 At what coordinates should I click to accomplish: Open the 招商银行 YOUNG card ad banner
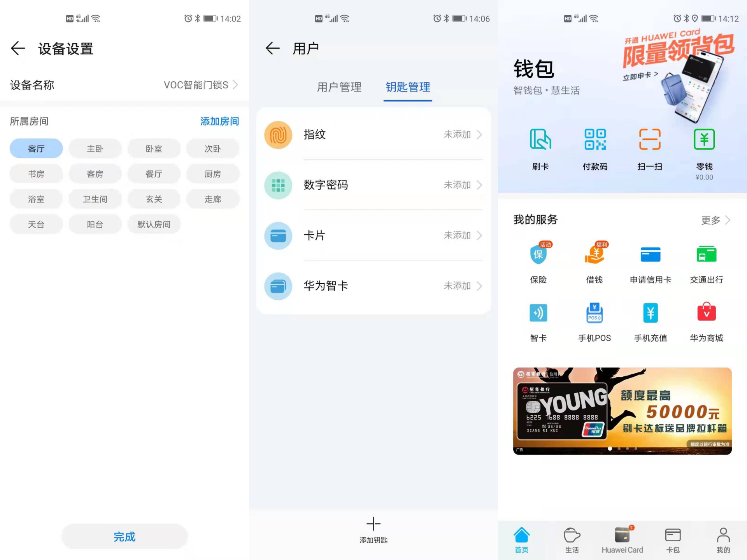[622, 411]
